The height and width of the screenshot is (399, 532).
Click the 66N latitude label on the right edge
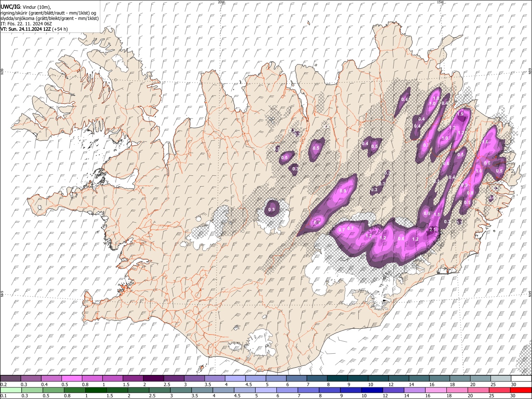coord(530,71)
